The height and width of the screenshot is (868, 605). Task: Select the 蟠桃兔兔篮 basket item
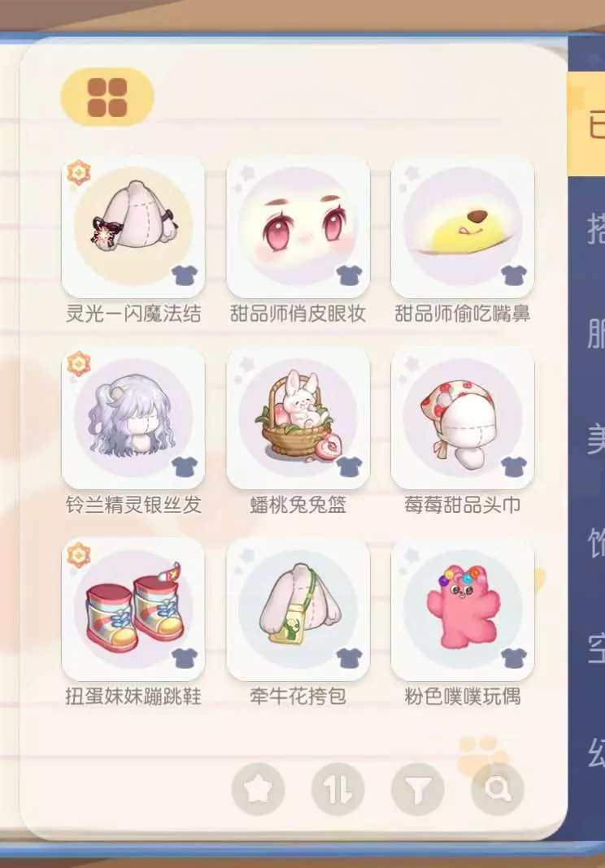click(298, 419)
